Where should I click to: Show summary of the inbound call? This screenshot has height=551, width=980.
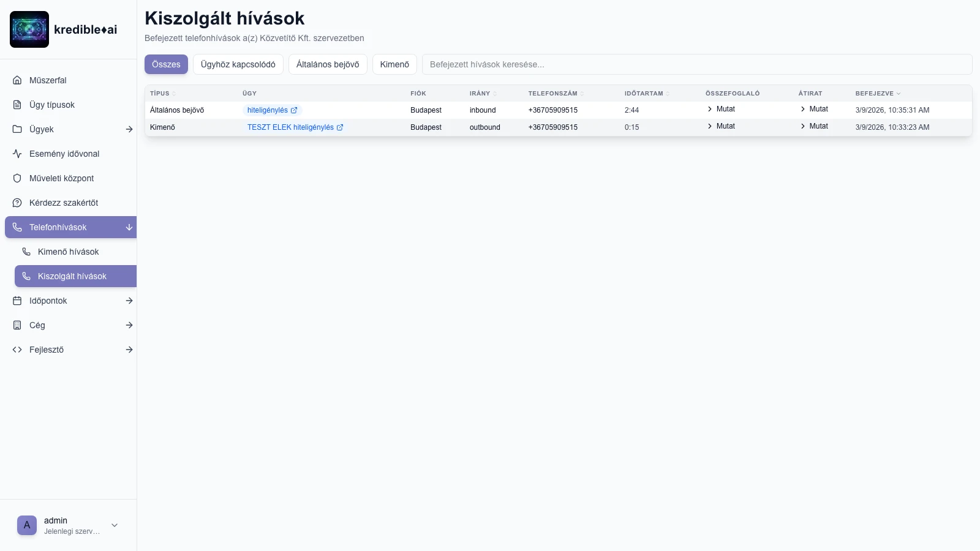[x=721, y=109]
